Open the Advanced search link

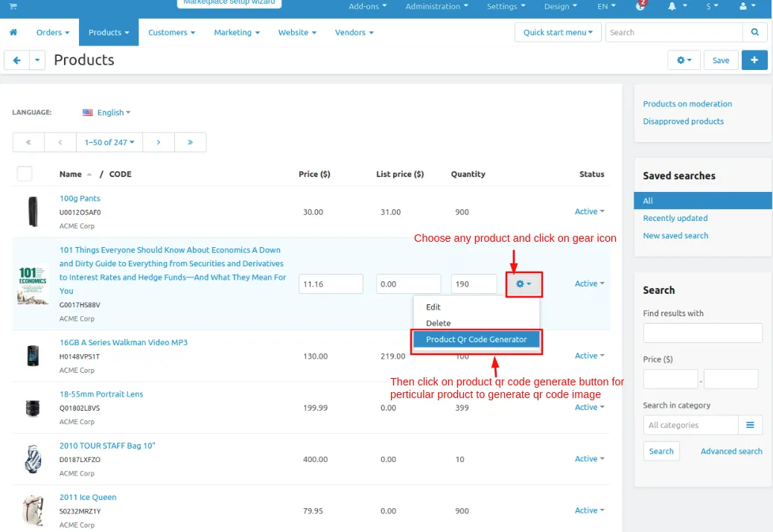click(x=731, y=451)
